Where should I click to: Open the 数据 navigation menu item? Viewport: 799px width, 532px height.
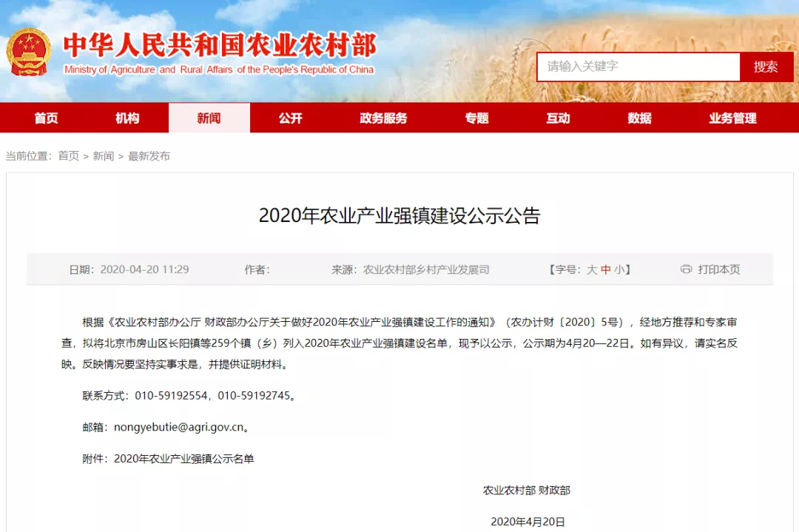pyautogui.click(x=639, y=118)
